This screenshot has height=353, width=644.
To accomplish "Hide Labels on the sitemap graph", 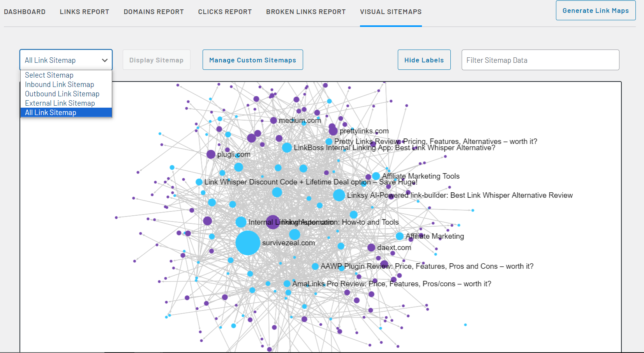I will [x=424, y=60].
